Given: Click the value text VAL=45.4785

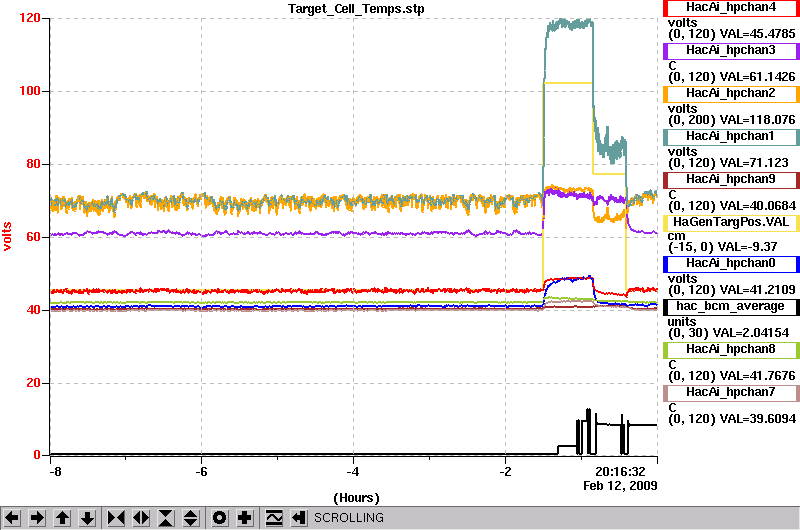Looking at the screenshot, I should (x=757, y=34).
